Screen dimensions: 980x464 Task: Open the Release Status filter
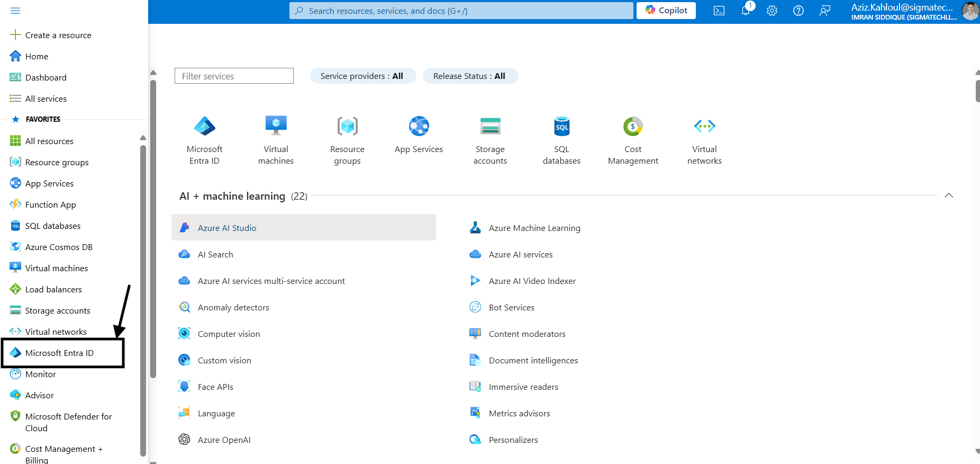[x=469, y=76]
